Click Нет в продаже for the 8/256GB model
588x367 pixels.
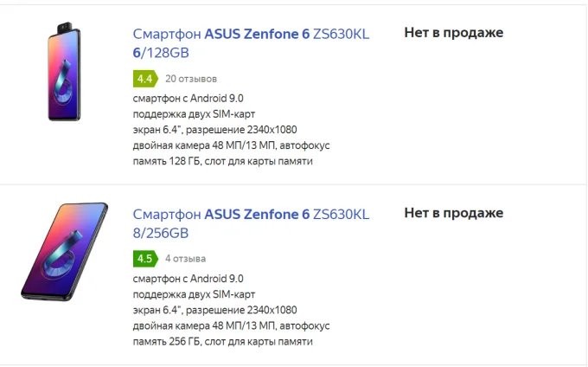454,213
